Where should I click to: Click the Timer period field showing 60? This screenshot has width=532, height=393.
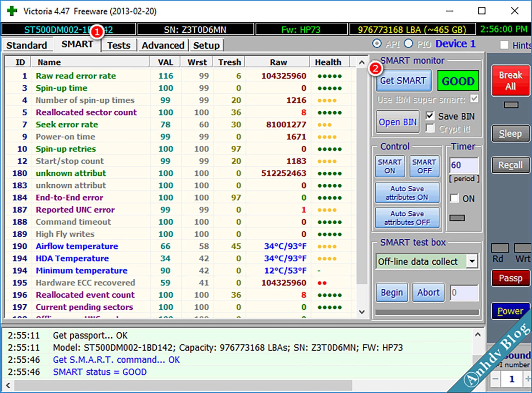pyautogui.click(x=464, y=165)
